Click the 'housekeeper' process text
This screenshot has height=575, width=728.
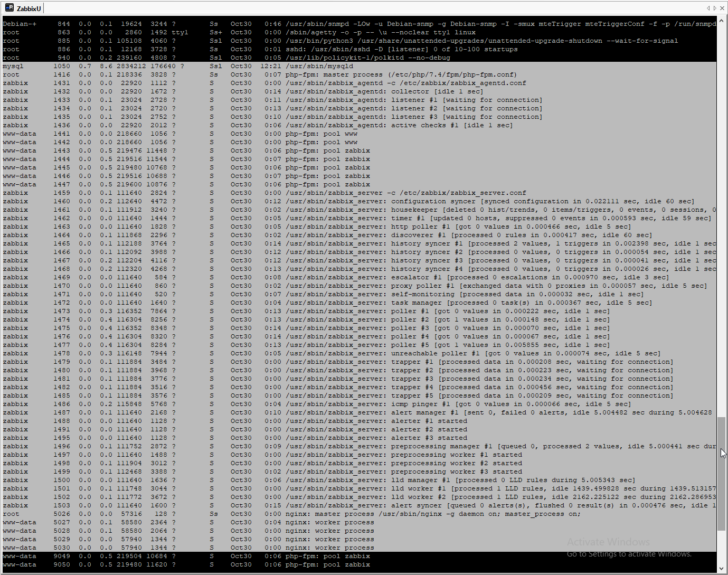[x=414, y=210]
